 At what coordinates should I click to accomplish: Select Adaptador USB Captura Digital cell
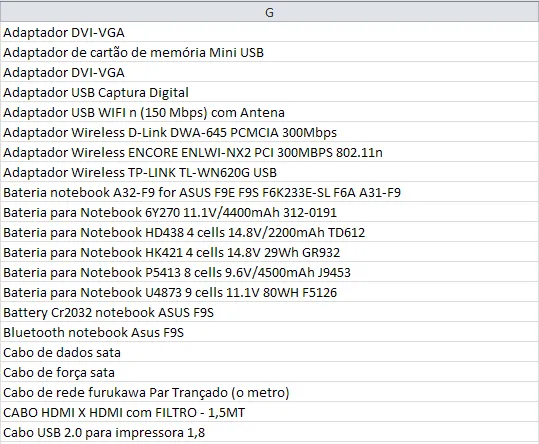(270, 92)
